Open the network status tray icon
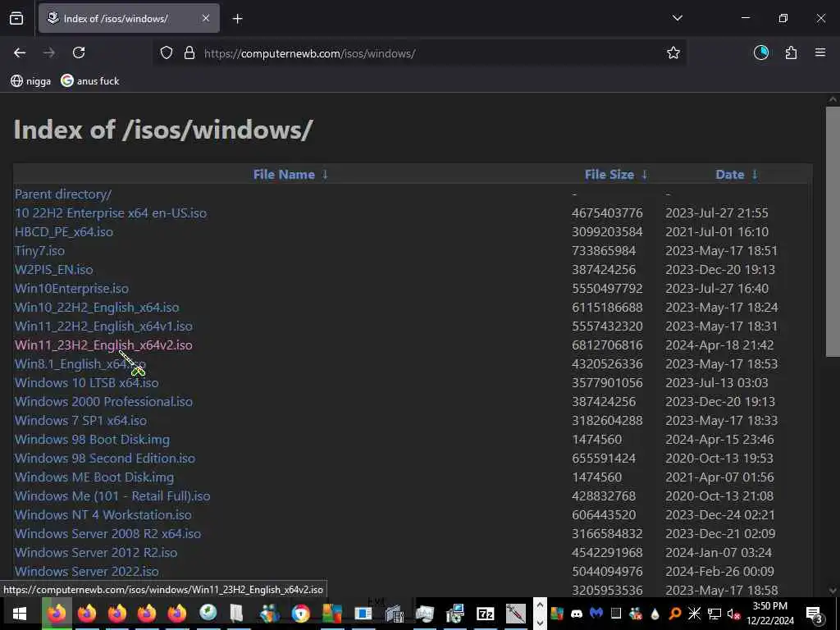The width and height of the screenshot is (840, 630). [x=714, y=614]
